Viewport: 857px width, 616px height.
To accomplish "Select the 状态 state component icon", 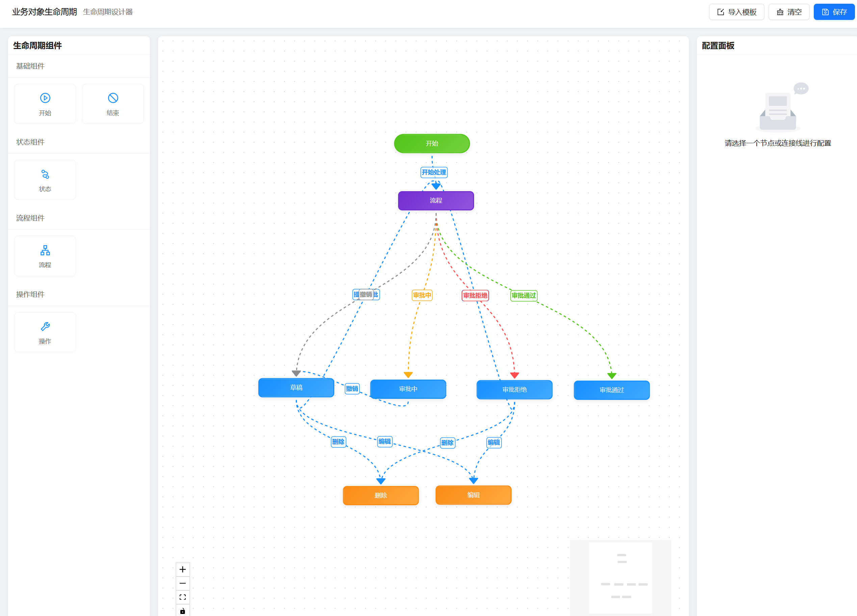I will tap(45, 174).
